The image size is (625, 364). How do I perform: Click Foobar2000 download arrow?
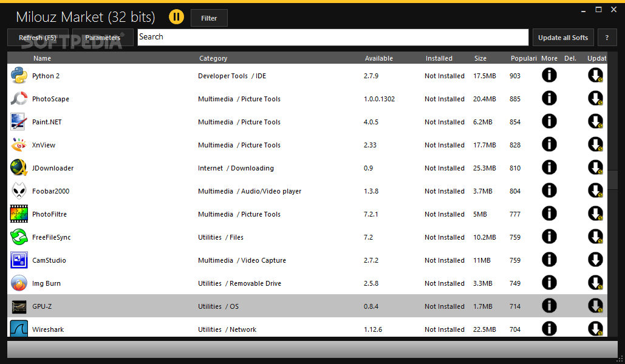tap(595, 190)
